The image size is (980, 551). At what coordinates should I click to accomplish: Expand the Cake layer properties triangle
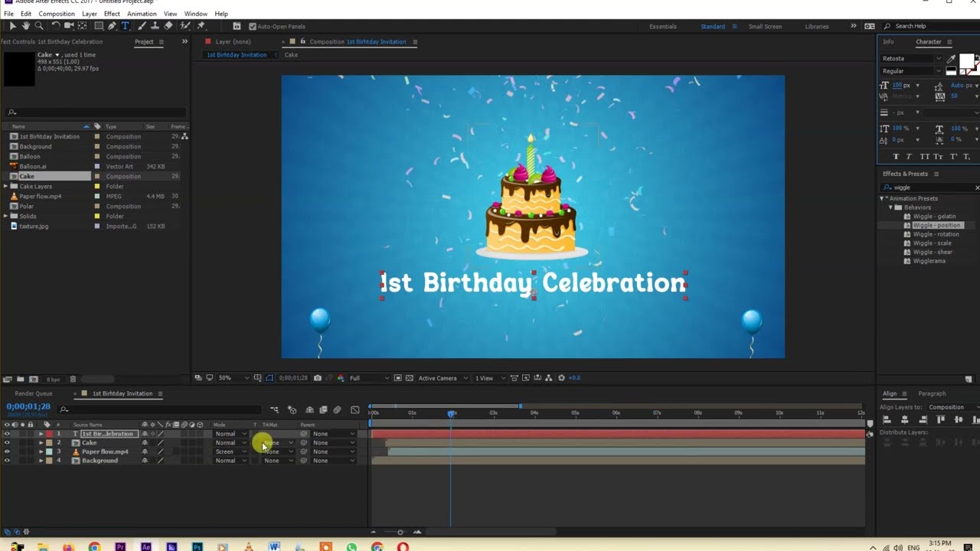click(x=41, y=443)
